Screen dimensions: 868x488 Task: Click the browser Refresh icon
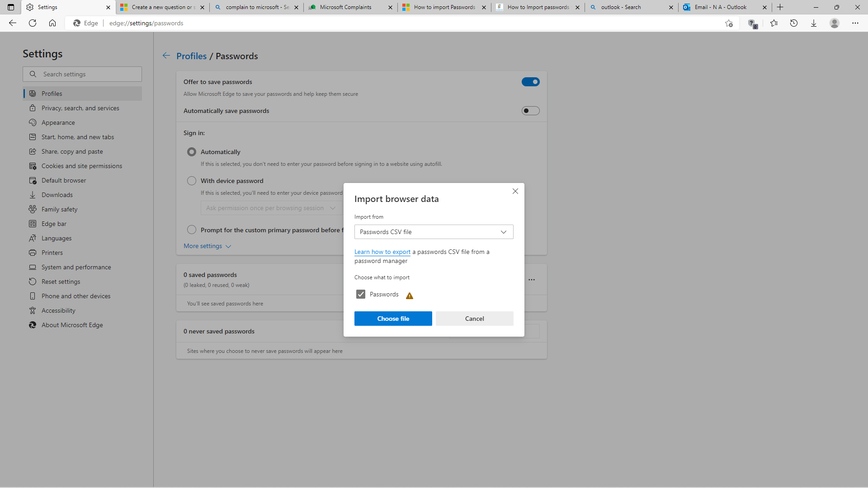33,23
